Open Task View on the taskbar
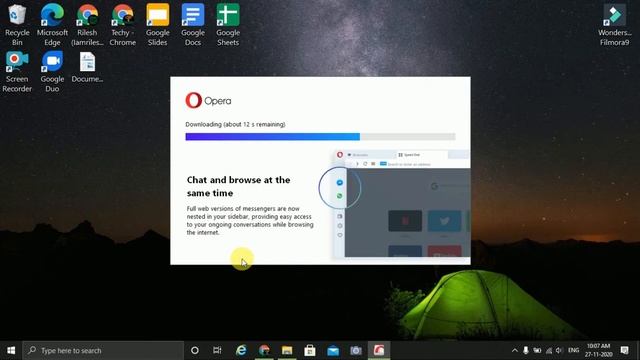The image size is (640, 360). point(217,350)
